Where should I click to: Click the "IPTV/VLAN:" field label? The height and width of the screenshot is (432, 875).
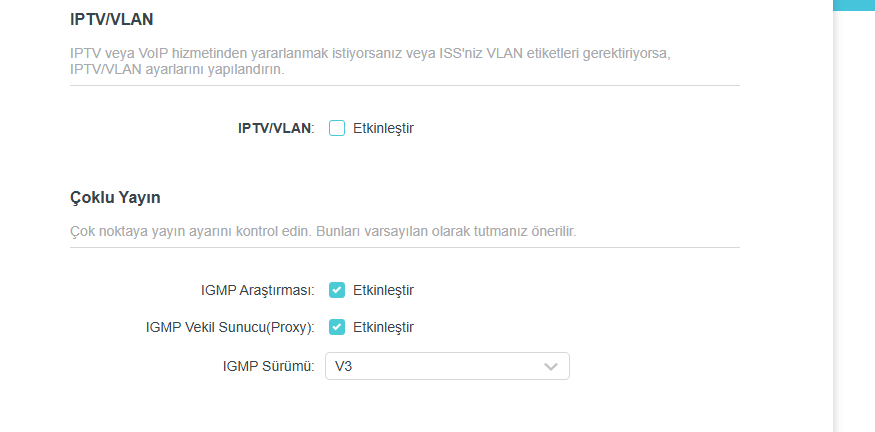point(276,128)
